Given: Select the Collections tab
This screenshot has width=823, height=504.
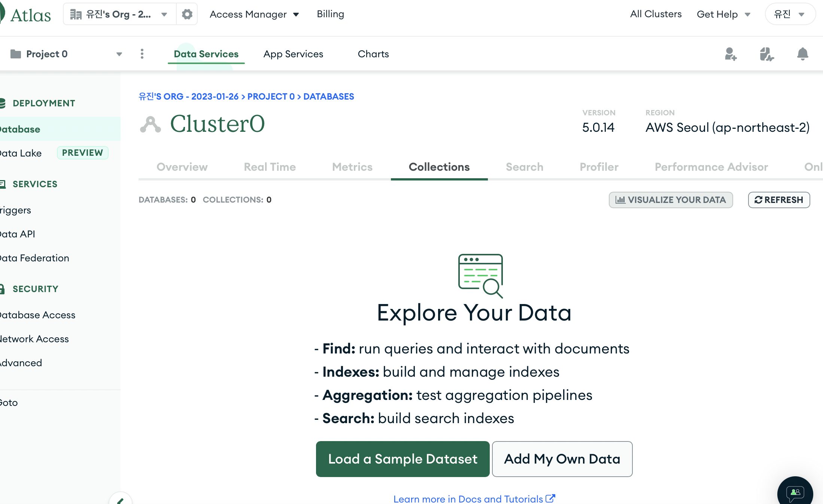Looking at the screenshot, I should (439, 167).
